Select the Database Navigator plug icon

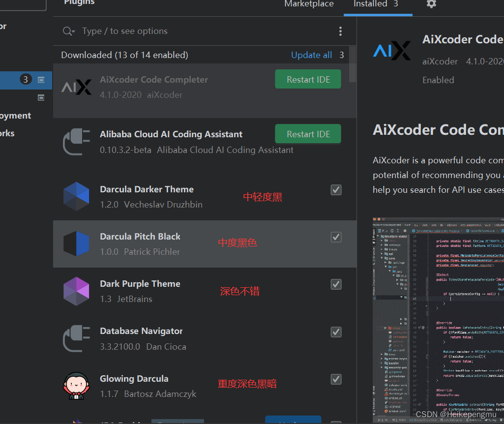pyautogui.click(x=77, y=338)
